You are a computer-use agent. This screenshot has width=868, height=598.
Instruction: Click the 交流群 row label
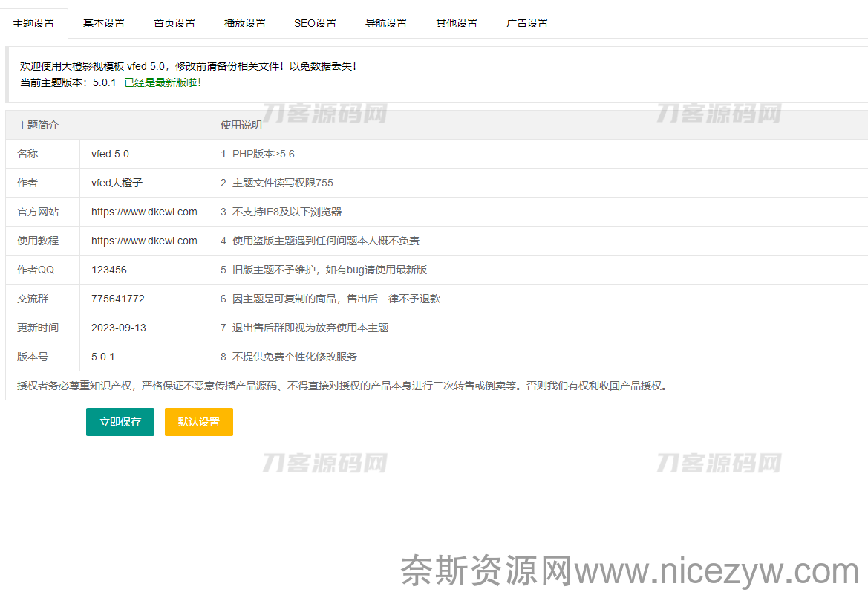(33, 299)
